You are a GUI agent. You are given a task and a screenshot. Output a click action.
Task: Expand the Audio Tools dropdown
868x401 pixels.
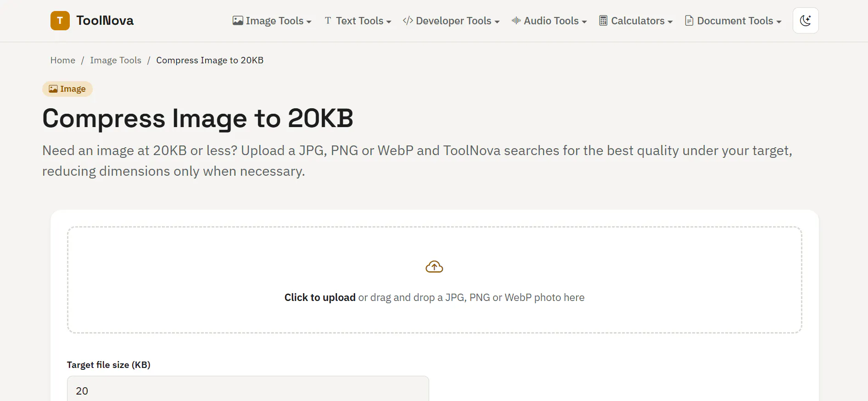pyautogui.click(x=549, y=21)
